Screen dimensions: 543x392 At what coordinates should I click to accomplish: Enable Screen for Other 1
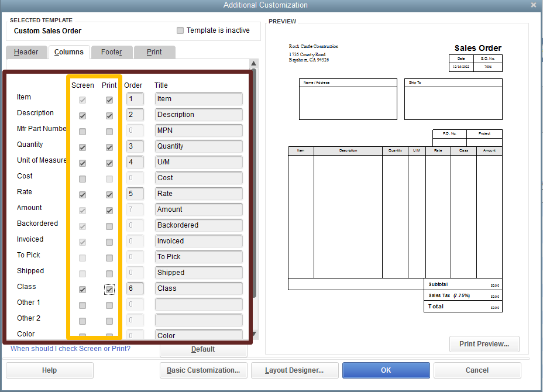click(83, 305)
